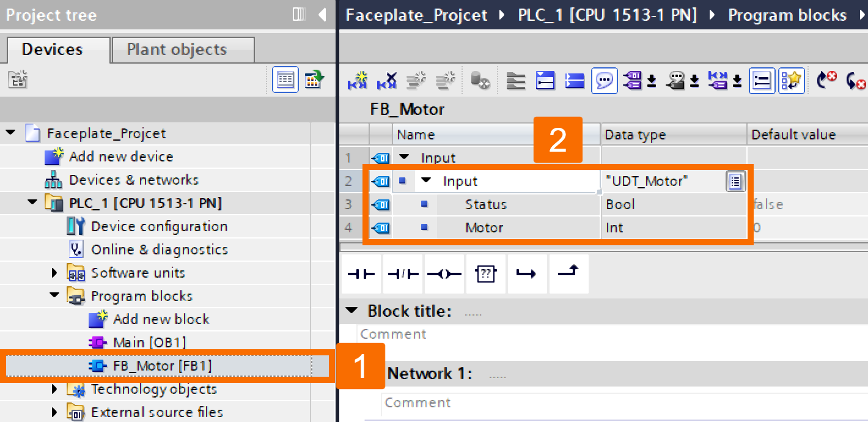868x422 pixels.
Task: Insert a coil element
Action: click(444, 274)
